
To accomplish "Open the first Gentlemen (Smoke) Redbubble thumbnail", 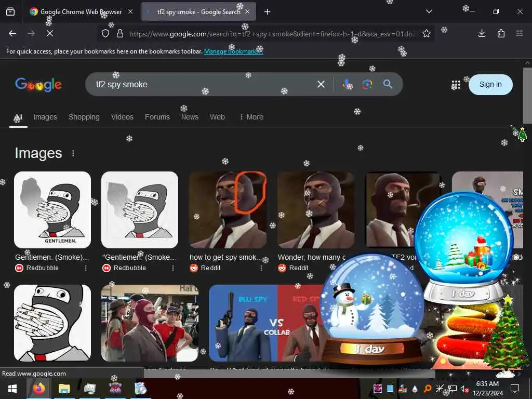I will (x=52, y=210).
